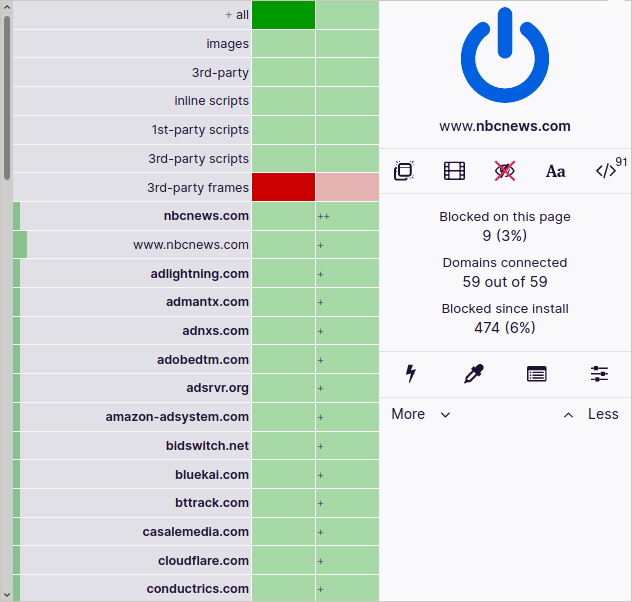Toggle the </> disable JavaScript icon
Viewport: 632px width, 602px height.
[606, 171]
